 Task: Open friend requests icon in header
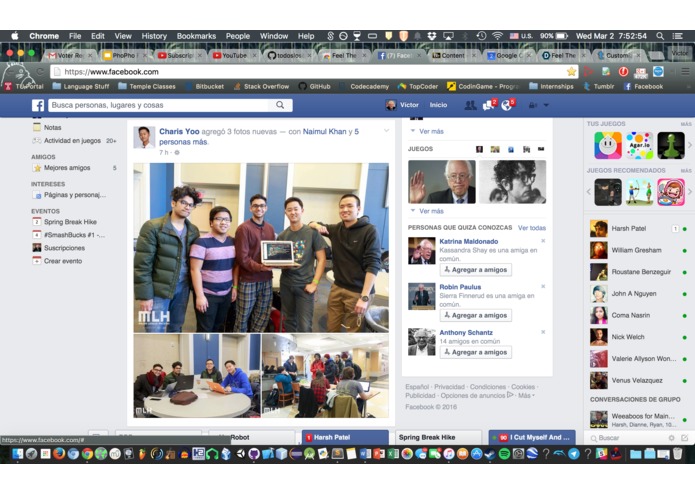470,105
